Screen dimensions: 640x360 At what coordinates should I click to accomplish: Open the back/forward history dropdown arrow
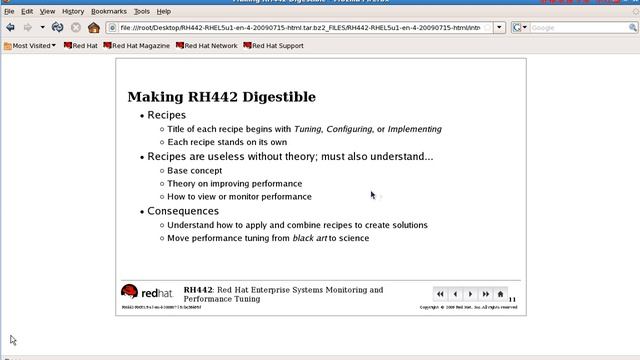tap(42, 27)
